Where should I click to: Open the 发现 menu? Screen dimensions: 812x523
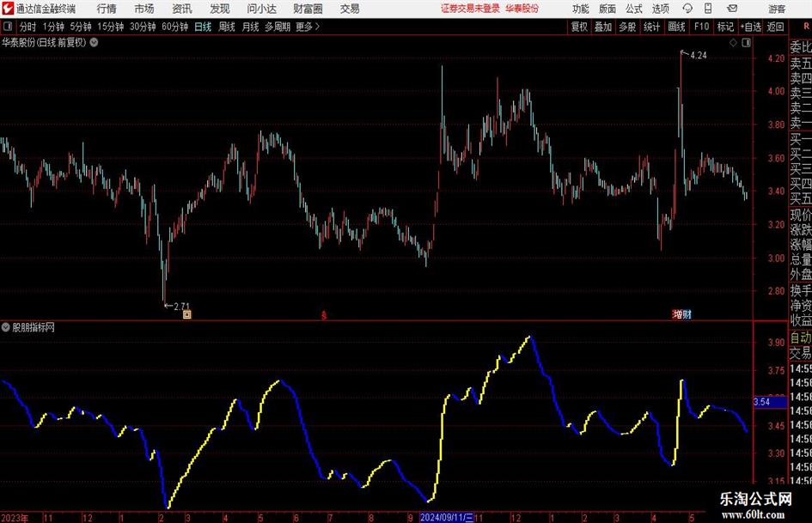point(220,9)
